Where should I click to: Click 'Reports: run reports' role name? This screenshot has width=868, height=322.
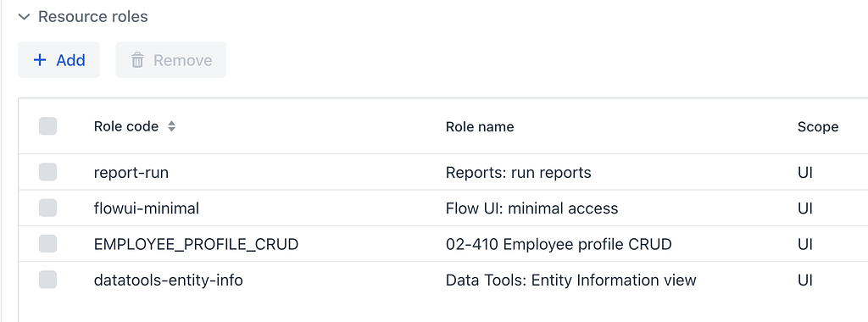[x=518, y=173]
